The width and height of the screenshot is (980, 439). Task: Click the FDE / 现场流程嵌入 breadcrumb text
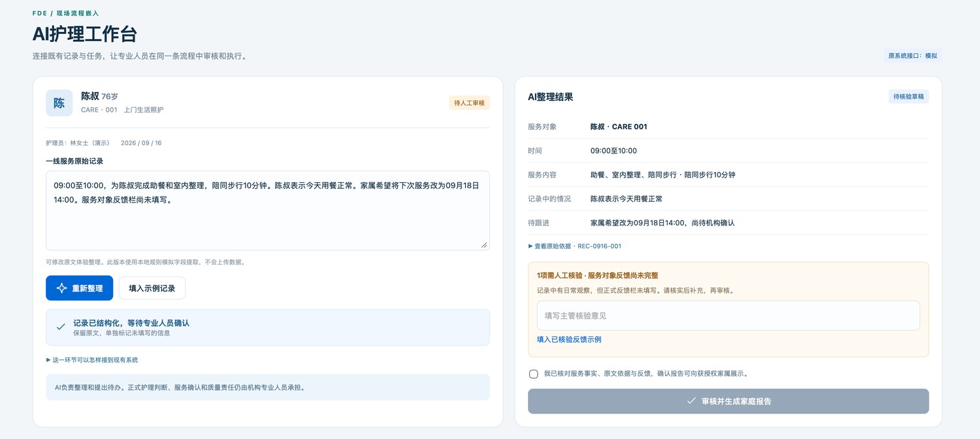(x=66, y=13)
